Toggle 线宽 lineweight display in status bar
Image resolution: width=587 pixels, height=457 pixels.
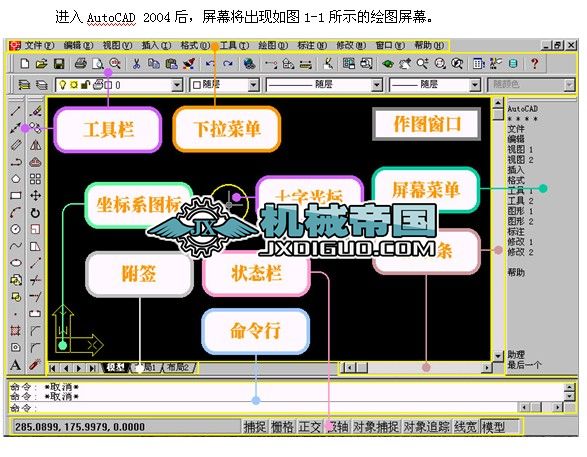tap(465, 427)
